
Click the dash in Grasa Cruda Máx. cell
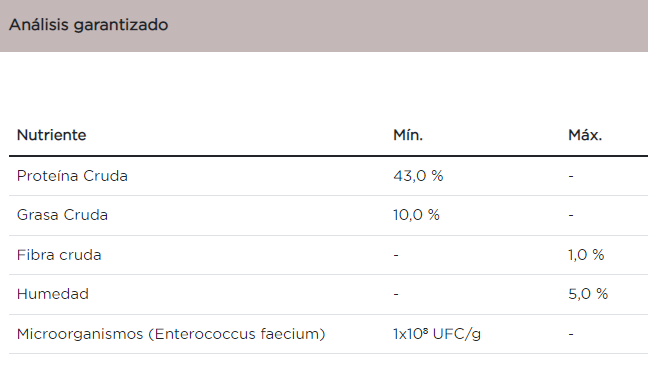coord(571,215)
